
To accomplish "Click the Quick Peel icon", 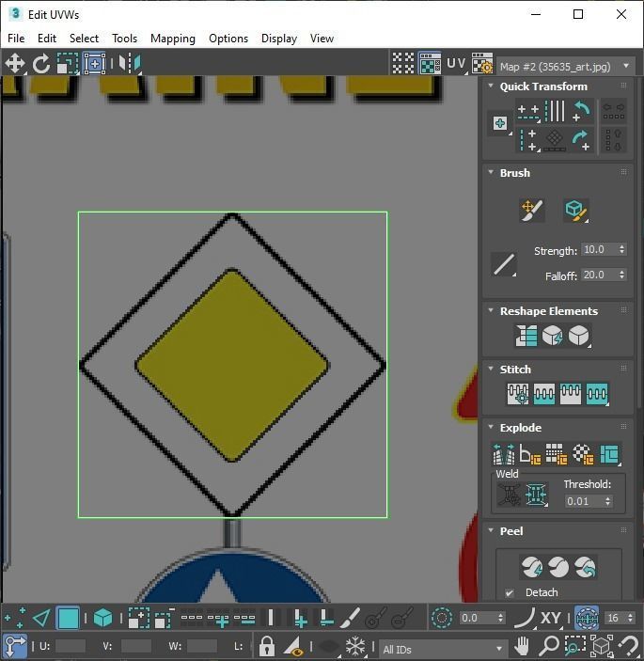I will 531,567.
